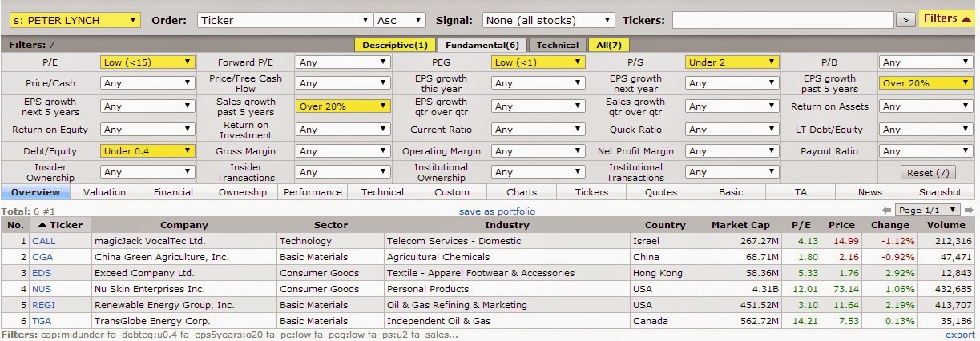Screen dimensions: 980x341
Task: Open the Signal dropdown
Action: click(x=548, y=20)
